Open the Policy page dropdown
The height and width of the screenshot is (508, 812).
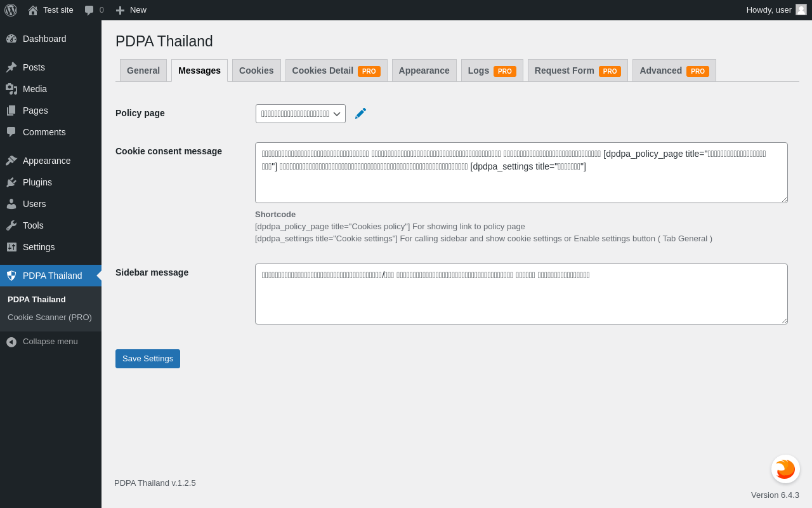click(x=301, y=114)
